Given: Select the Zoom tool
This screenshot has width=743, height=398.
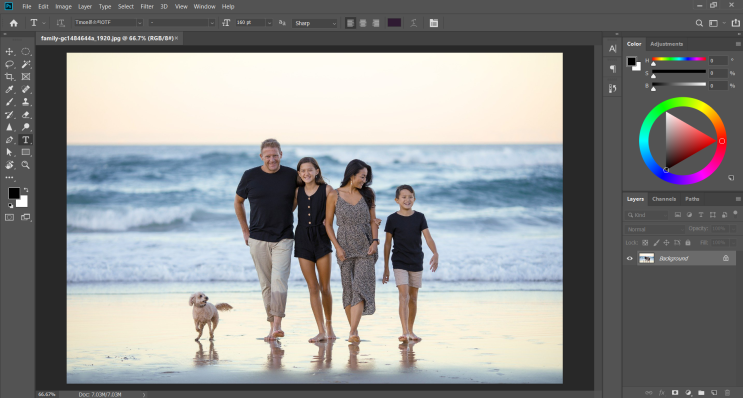Looking at the screenshot, I should coord(26,165).
